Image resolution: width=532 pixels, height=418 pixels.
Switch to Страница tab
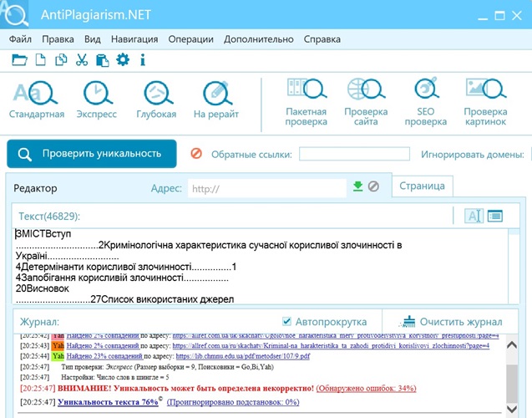click(422, 186)
